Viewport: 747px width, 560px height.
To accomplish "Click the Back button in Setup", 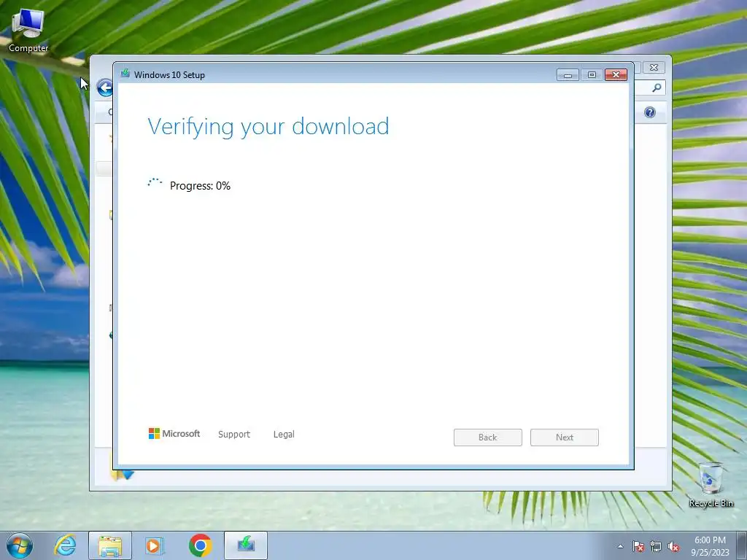I will (x=488, y=437).
